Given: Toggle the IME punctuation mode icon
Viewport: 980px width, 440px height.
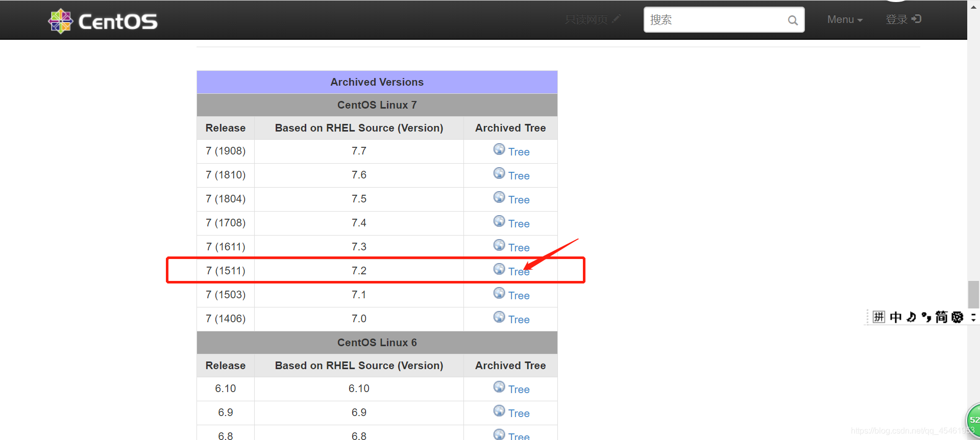Looking at the screenshot, I should pyautogui.click(x=926, y=317).
